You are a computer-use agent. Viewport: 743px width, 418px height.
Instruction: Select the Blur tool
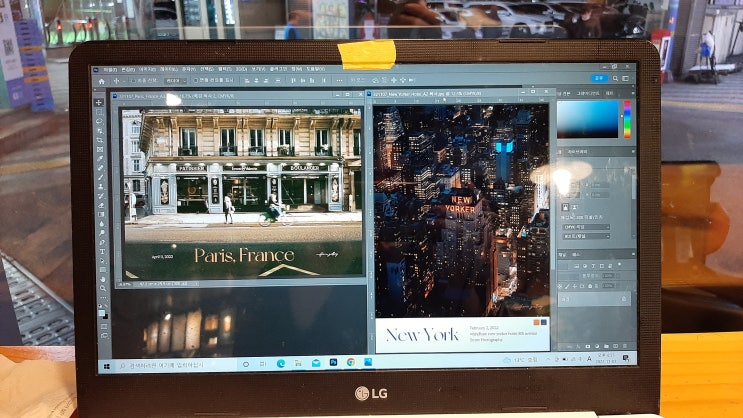[x=101, y=224]
